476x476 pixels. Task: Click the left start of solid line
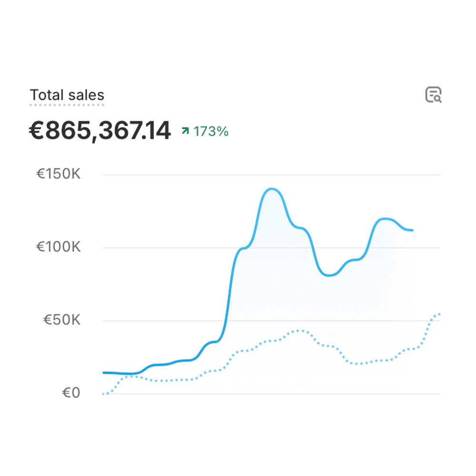tap(104, 372)
